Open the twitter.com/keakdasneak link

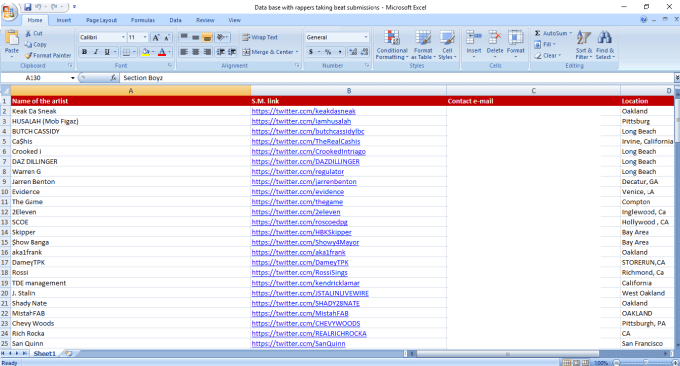coord(303,111)
